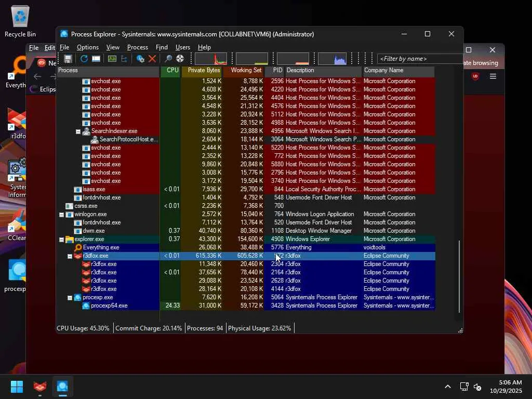The width and height of the screenshot is (532, 399).
Task: Click the CPU usage history mini graph
Action: pos(211,59)
